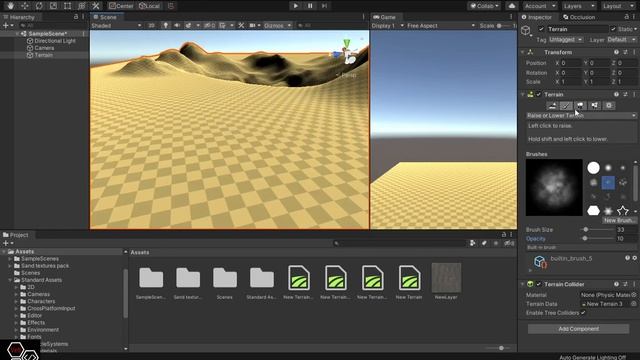Select the hexagon brush
The height and width of the screenshot is (360, 640).
(593, 211)
